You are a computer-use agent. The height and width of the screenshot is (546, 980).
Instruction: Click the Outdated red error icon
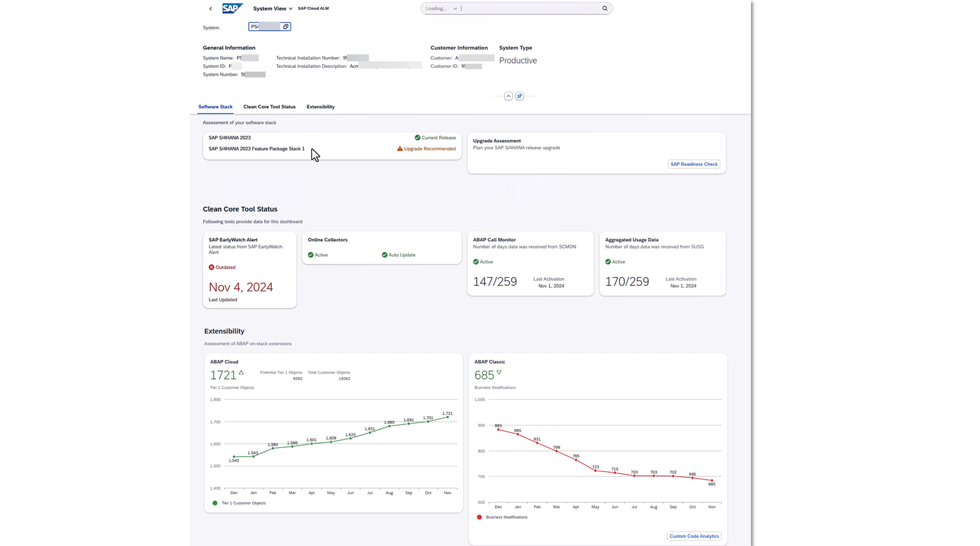click(211, 267)
